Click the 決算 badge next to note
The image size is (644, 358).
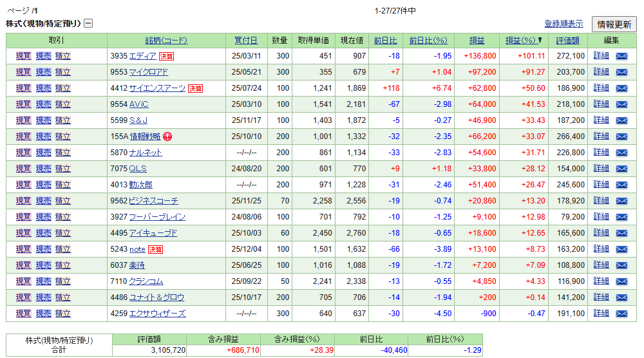[155, 250]
